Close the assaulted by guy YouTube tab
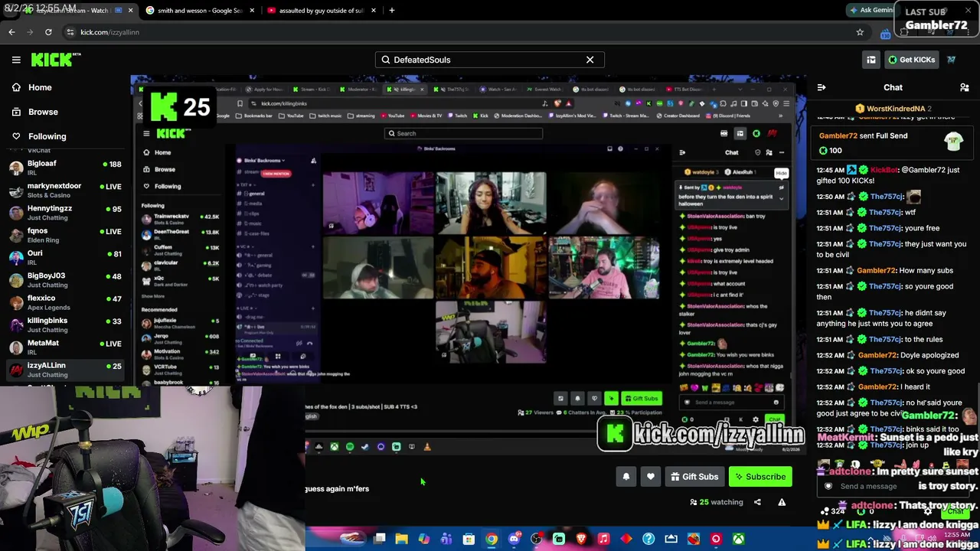 pyautogui.click(x=374, y=11)
